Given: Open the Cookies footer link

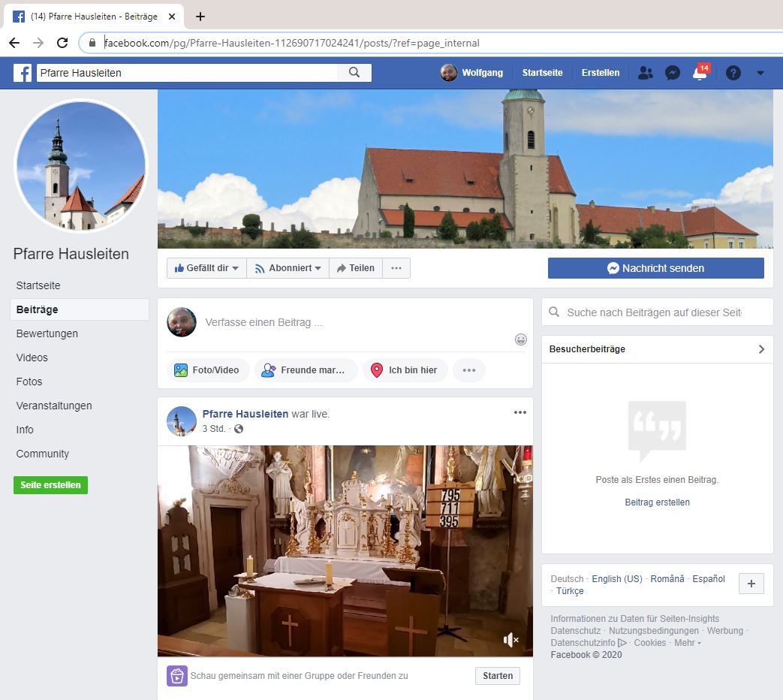Looking at the screenshot, I should pos(649,642).
